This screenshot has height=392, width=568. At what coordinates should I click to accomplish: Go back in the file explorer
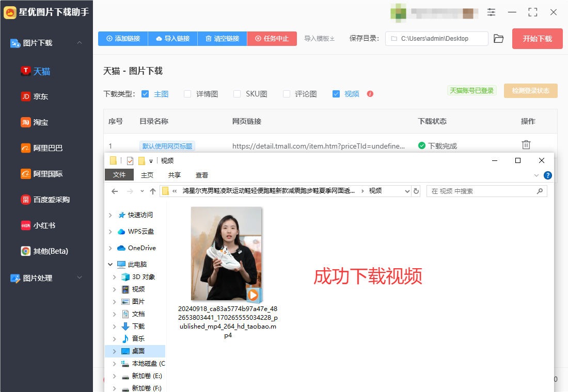click(115, 191)
